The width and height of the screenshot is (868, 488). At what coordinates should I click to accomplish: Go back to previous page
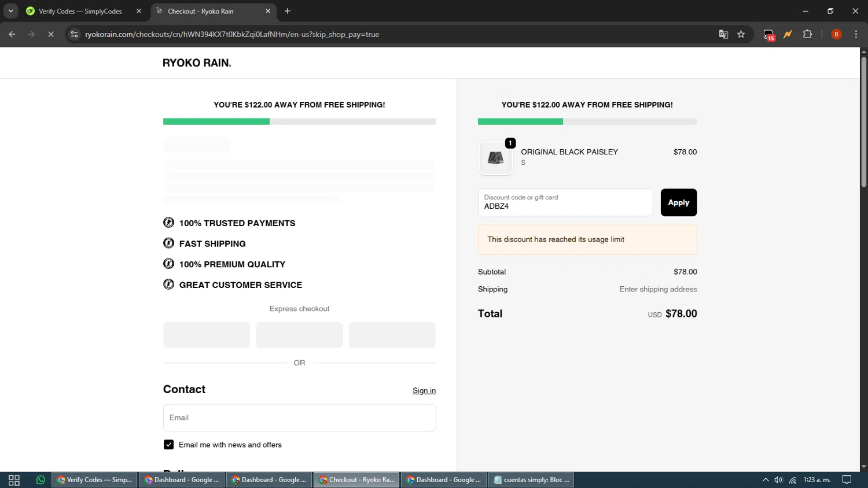tap(12, 35)
